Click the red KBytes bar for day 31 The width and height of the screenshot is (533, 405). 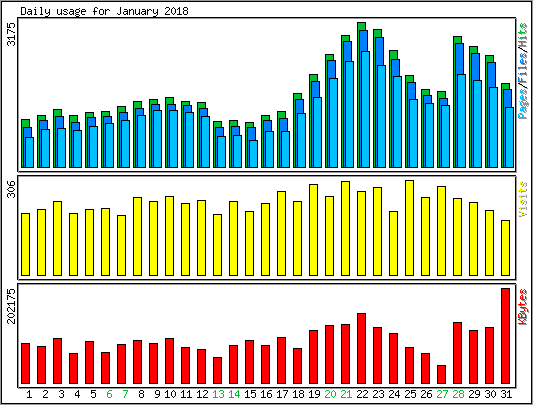point(505,336)
